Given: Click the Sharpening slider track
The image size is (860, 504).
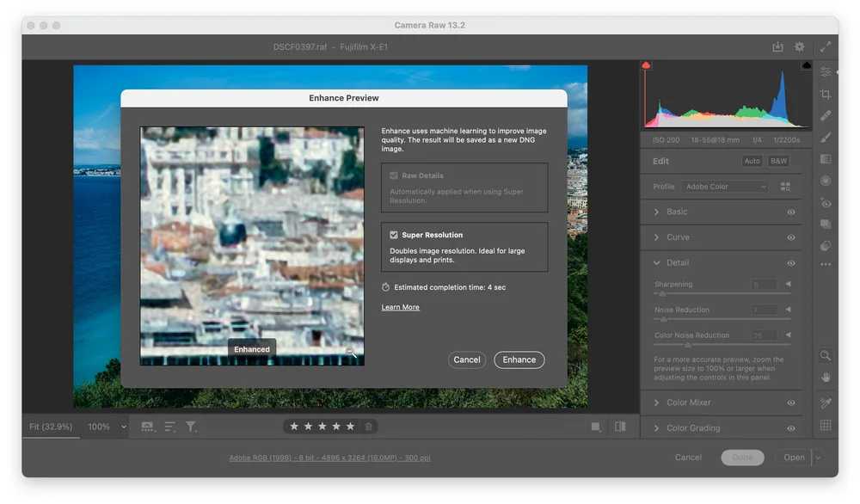Looking at the screenshot, I should click(x=722, y=294).
